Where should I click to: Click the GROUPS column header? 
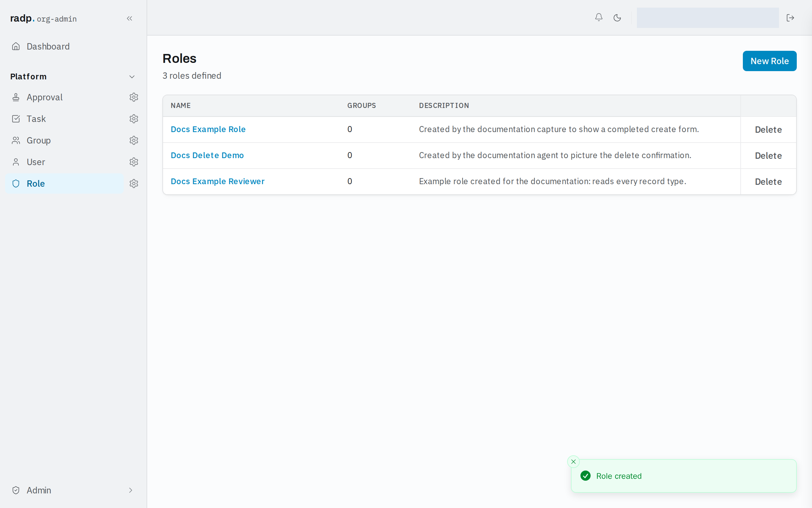click(361, 105)
